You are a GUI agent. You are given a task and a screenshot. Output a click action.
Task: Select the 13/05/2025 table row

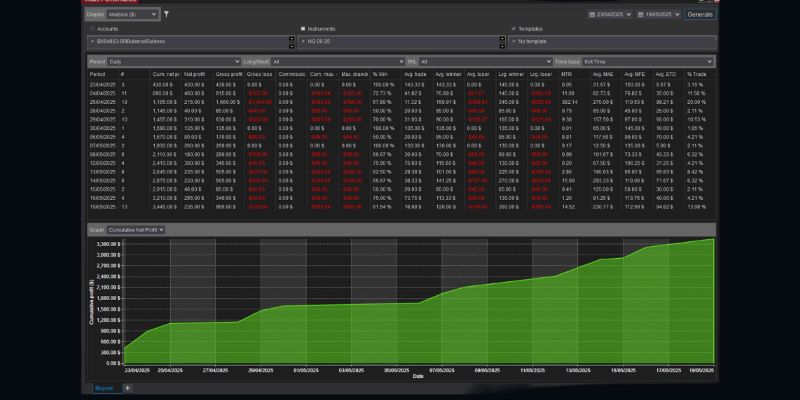coord(402,172)
